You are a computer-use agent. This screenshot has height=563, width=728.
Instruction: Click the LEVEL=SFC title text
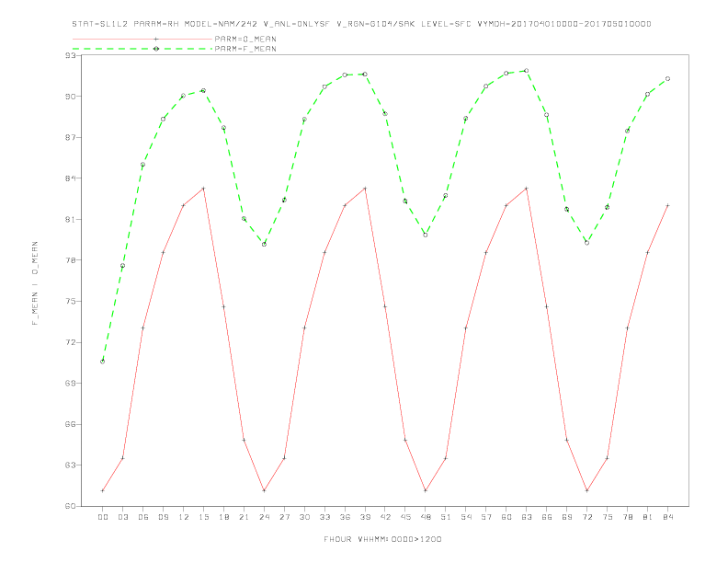click(446, 24)
